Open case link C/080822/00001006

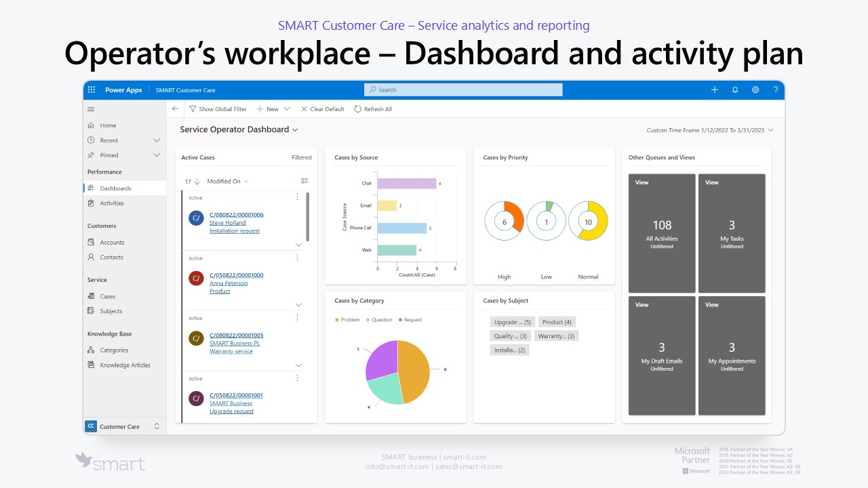(237, 215)
